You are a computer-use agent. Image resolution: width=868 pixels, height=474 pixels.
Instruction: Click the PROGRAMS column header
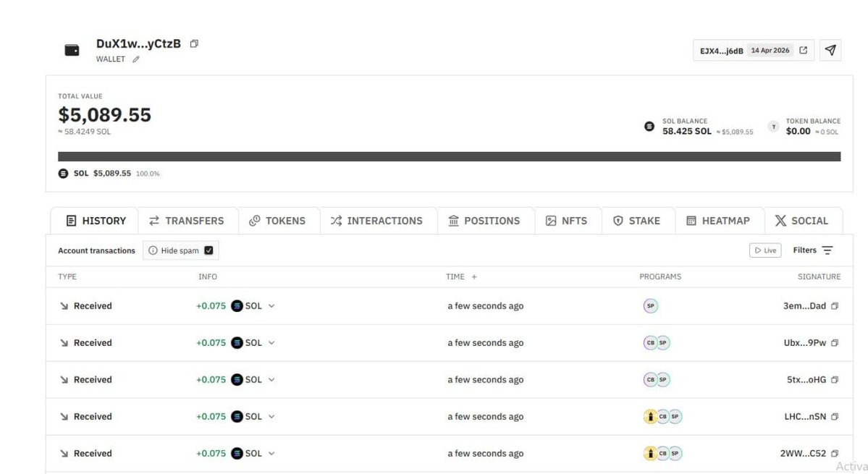click(x=660, y=276)
